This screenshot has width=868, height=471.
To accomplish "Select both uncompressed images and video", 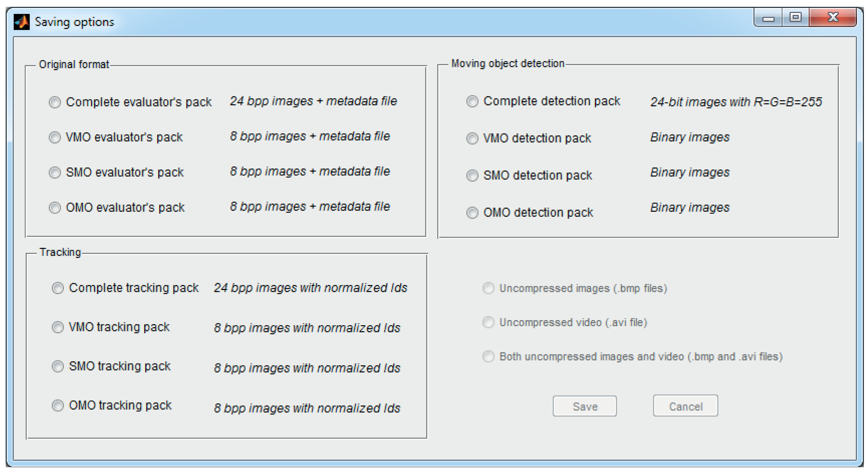I will 488,356.
